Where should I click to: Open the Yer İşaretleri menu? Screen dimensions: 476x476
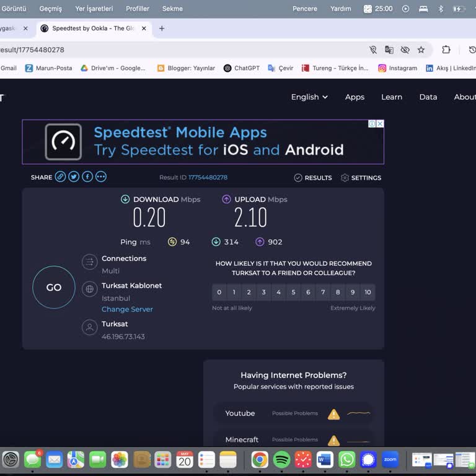pyautogui.click(x=94, y=9)
